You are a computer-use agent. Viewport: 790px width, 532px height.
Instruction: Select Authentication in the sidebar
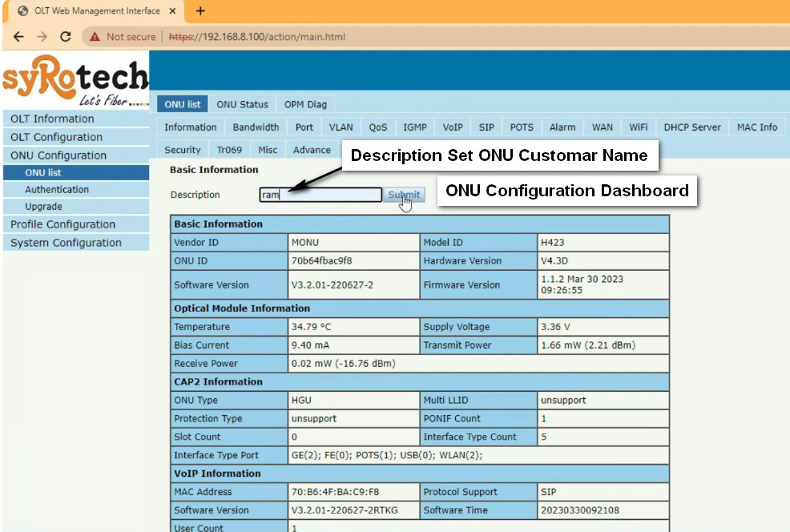pos(57,190)
